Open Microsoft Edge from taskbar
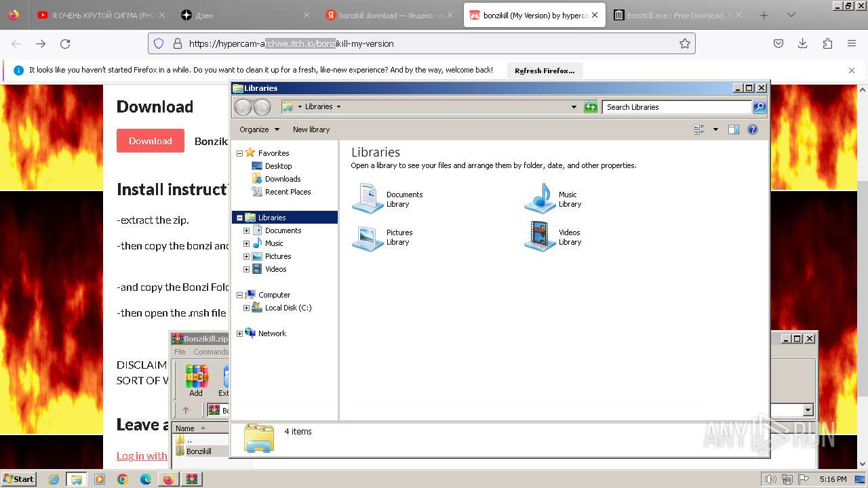This screenshot has width=868, height=488. [x=146, y=479]
